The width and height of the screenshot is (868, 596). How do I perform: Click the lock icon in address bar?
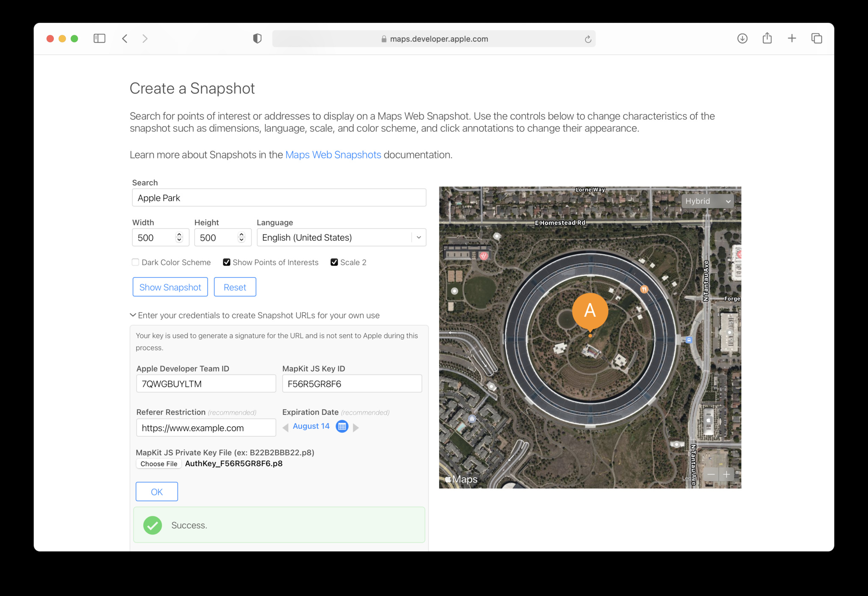[x=384, y=39]
